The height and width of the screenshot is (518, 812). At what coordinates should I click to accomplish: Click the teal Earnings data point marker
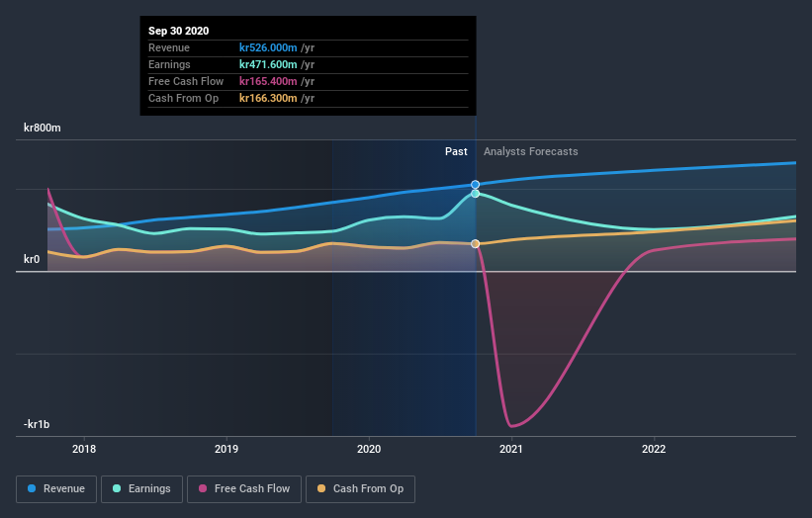point(476,194)
